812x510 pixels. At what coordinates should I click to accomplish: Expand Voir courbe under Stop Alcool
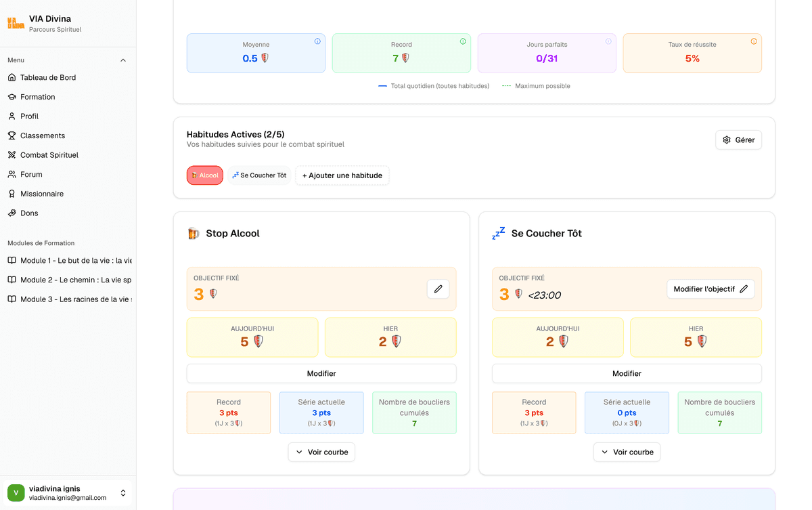[321, 452]
